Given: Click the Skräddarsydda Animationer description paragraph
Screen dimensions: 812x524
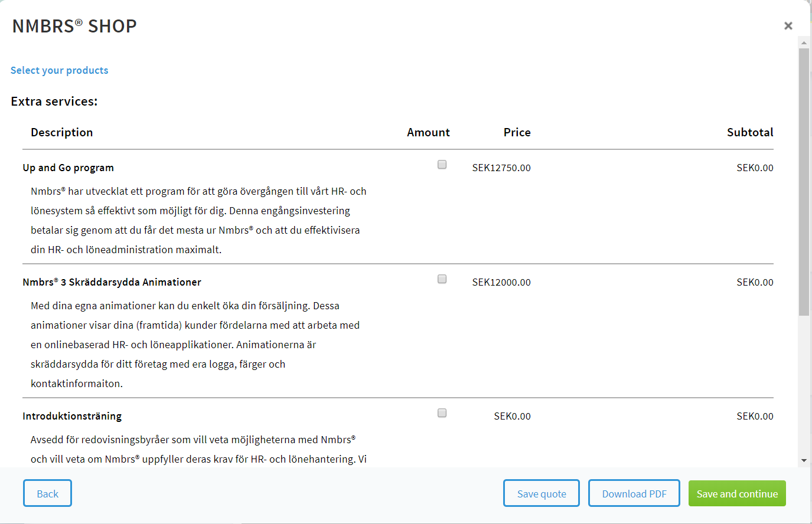Looking at the screenshot, I should tap(195, 345).
